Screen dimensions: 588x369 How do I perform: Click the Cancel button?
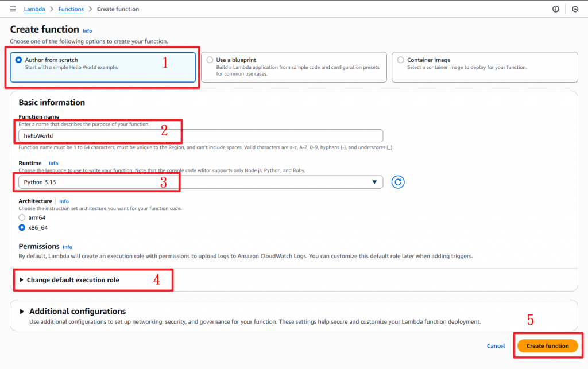496,346
